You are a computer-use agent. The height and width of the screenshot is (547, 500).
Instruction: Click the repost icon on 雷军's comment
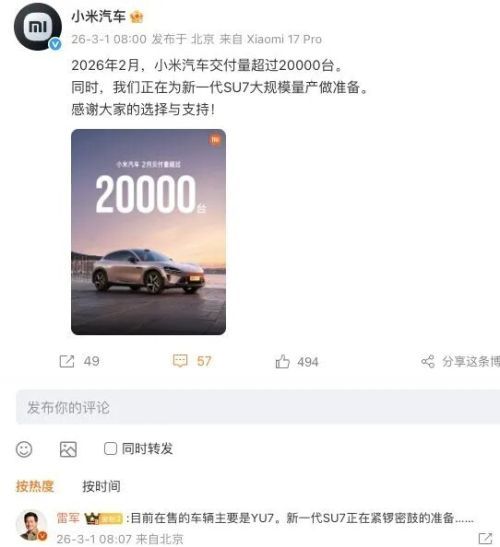[485, 539]
